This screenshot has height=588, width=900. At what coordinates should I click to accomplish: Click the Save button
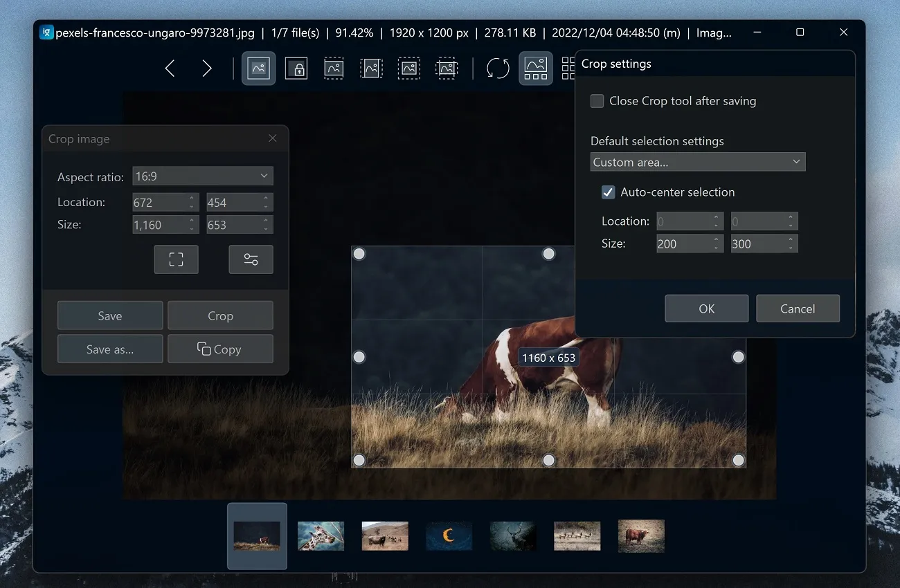110,315
